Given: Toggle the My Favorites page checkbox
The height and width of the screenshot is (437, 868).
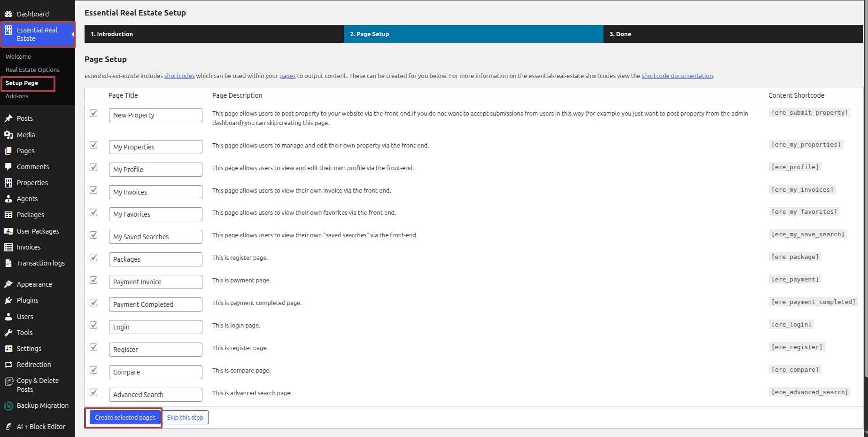Looking at the screenshot, I should (x=94, y=212).
